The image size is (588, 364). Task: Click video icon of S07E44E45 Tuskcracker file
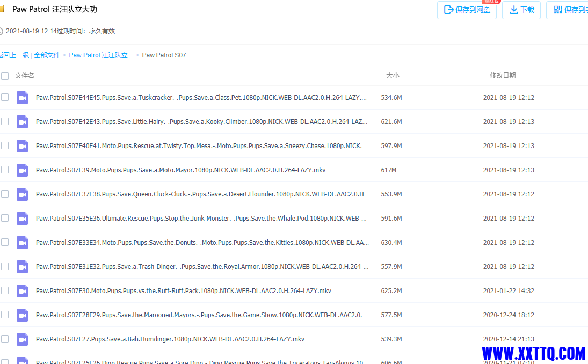[x=22, y=98]
